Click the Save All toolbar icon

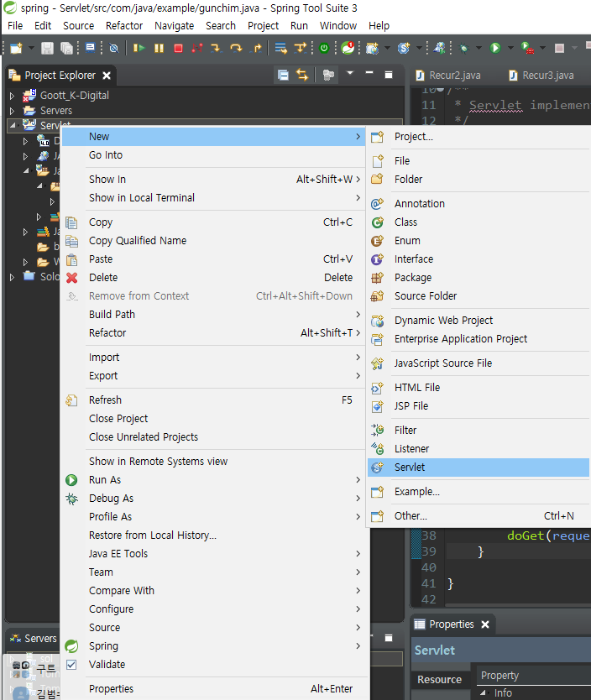click(66, 48)
